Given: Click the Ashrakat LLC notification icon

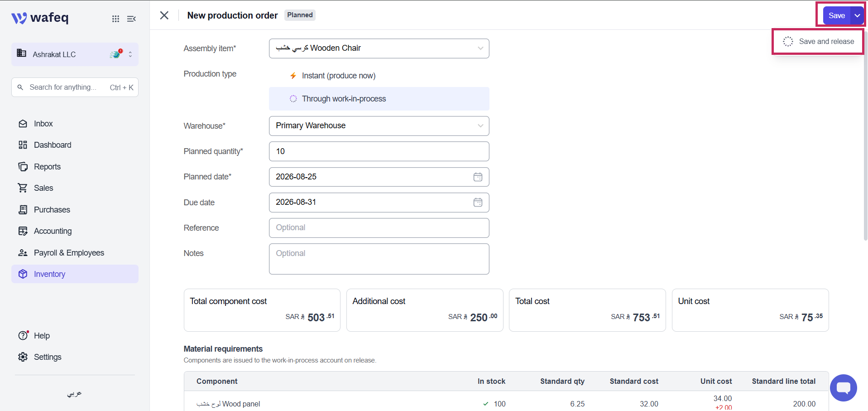Looking at the screenshot, I should point(116,54).
